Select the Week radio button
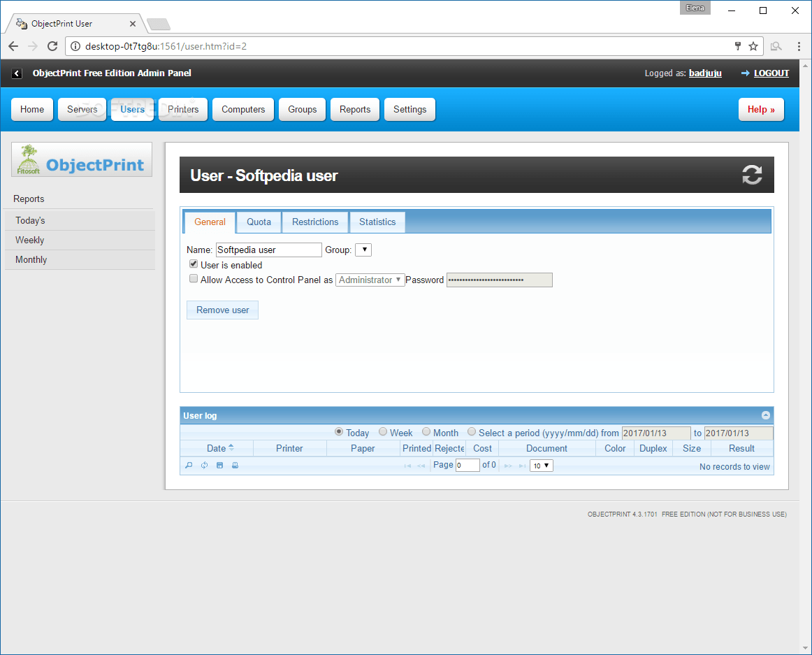The width and height of the screenshot is (812, 655). tap(383, 432)
